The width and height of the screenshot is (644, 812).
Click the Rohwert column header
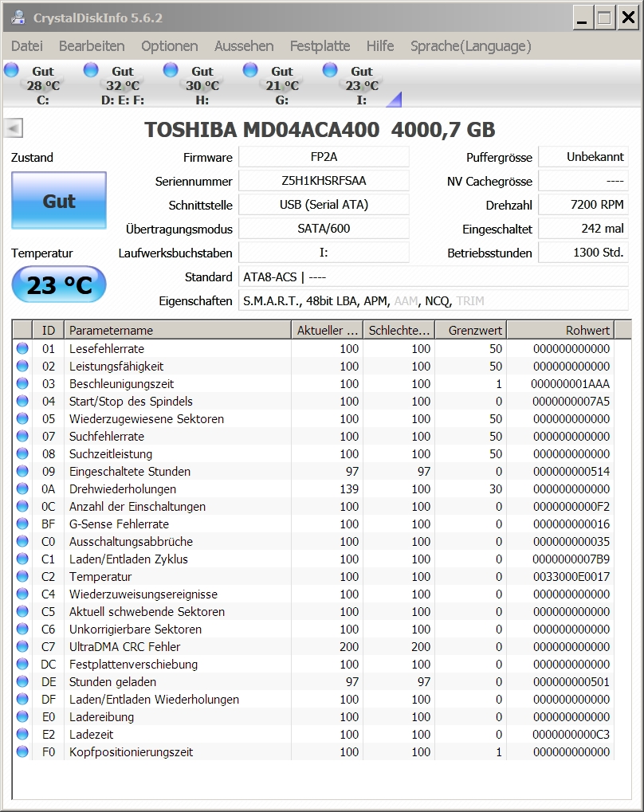pos(560,331)
